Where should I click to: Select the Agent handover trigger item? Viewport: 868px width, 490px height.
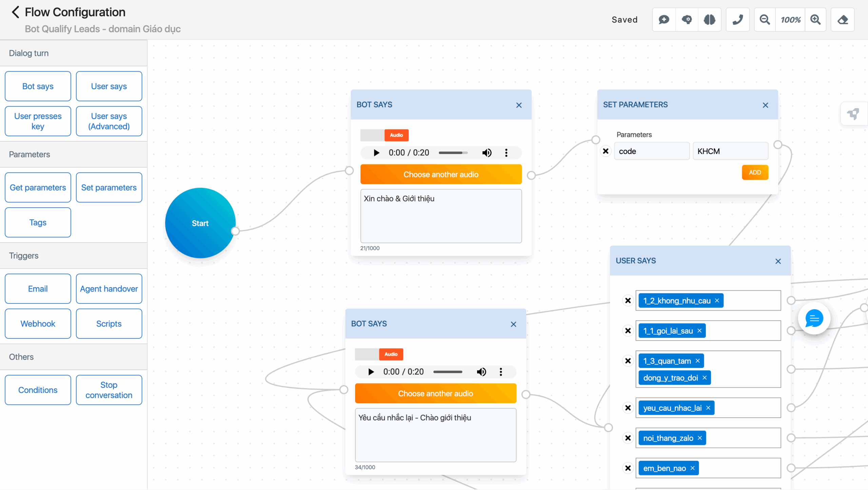click(109, 289)
